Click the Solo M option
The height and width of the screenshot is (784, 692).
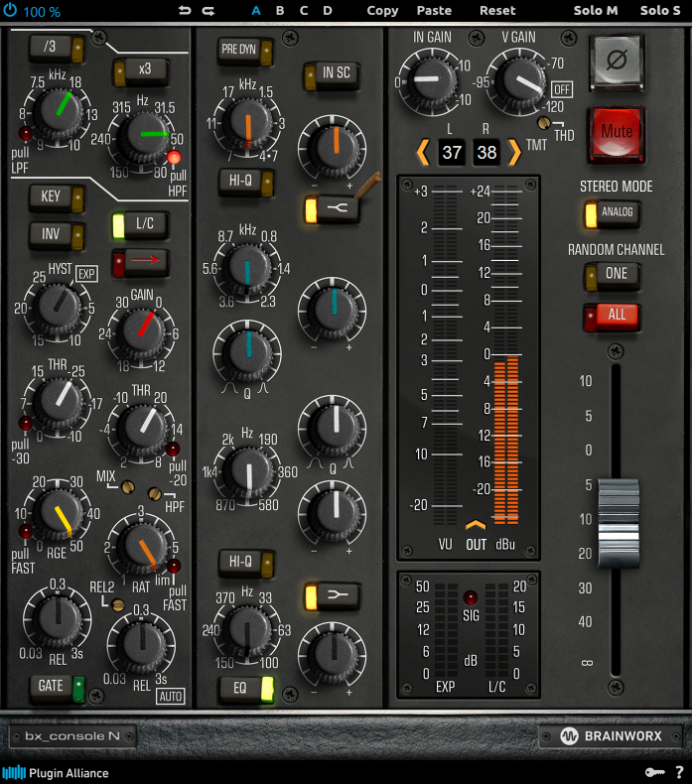(596, 11)
